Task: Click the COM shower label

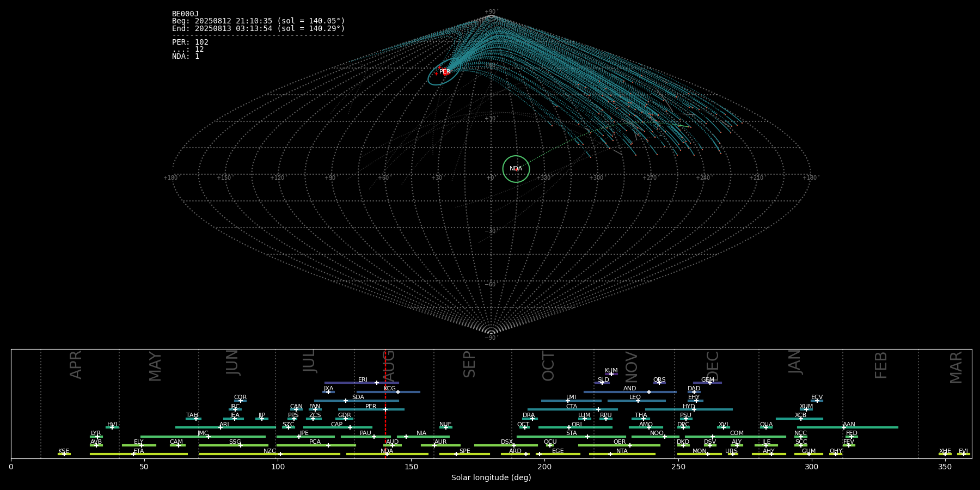Action: pyautogui.click(x=737, y=433)
